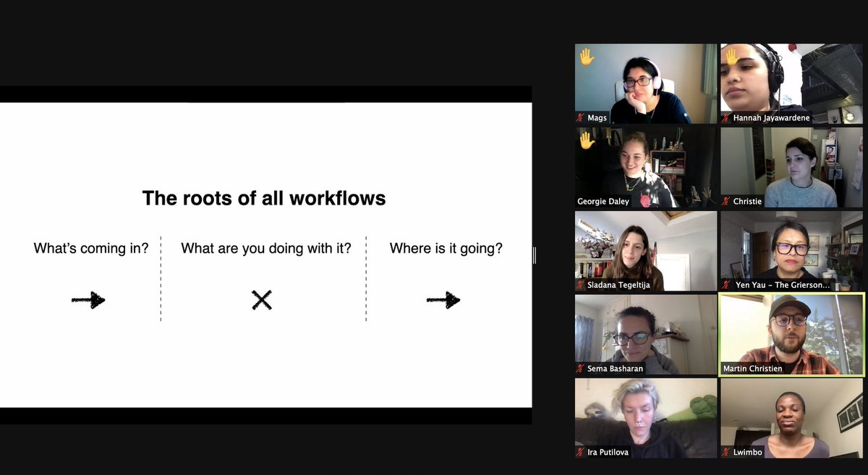Select Mags' video tile
This screenshot has width=868, height=475.
[646, 84]
